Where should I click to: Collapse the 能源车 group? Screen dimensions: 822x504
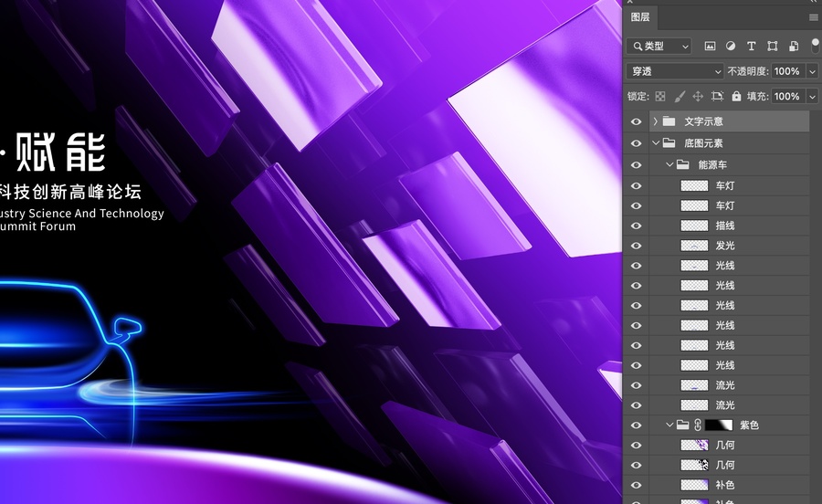click(669, 164)
